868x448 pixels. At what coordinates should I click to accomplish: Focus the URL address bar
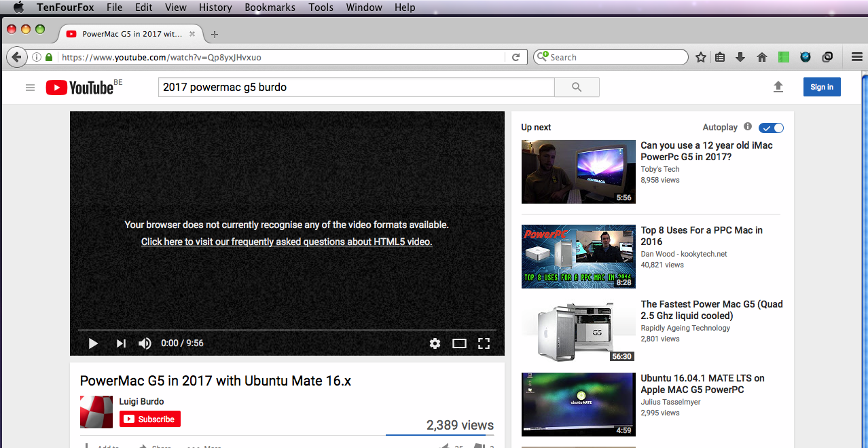point(282,58)
